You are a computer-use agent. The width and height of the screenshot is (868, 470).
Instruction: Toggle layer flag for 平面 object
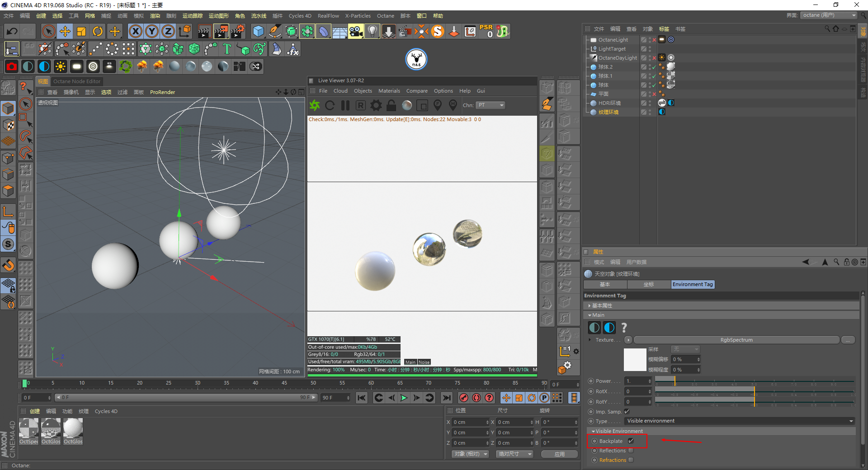pos(644,94)
